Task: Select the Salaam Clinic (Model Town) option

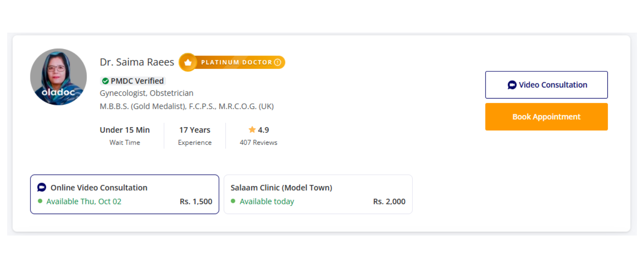Action: [x=318, y=194]
